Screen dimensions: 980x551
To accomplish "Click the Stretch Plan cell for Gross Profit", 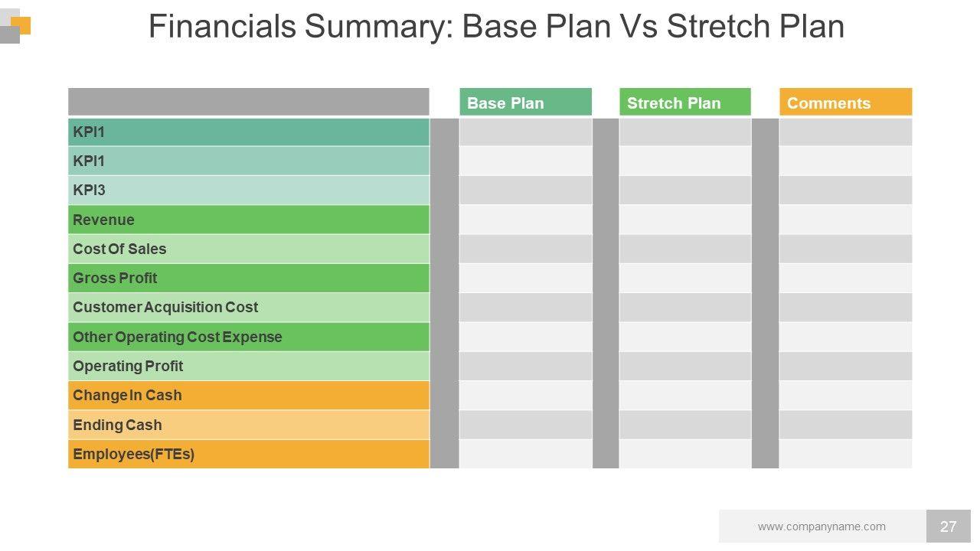I will tap(684, 278).
